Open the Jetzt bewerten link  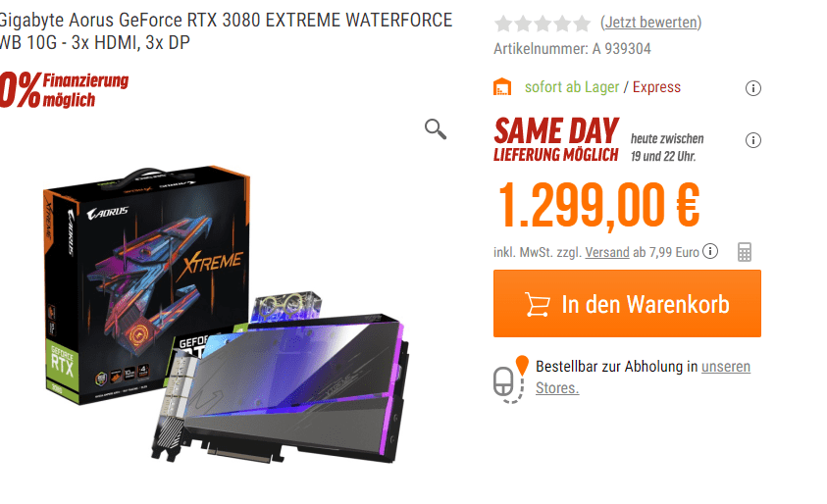tap(650, 23)
